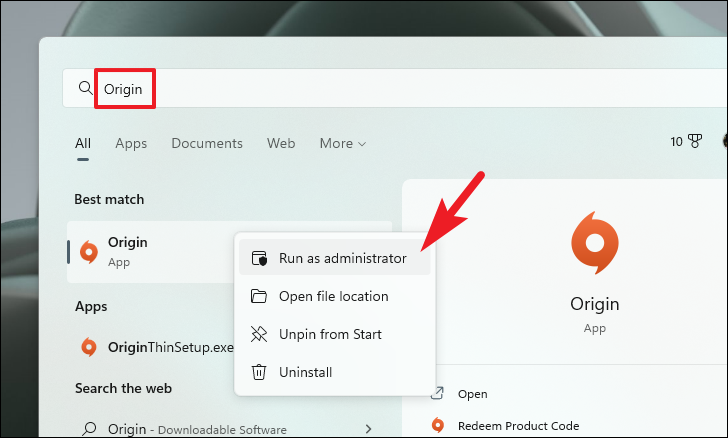Switch to the Documents tab
This screenshot has height=438, width=728.
point(207,143)
